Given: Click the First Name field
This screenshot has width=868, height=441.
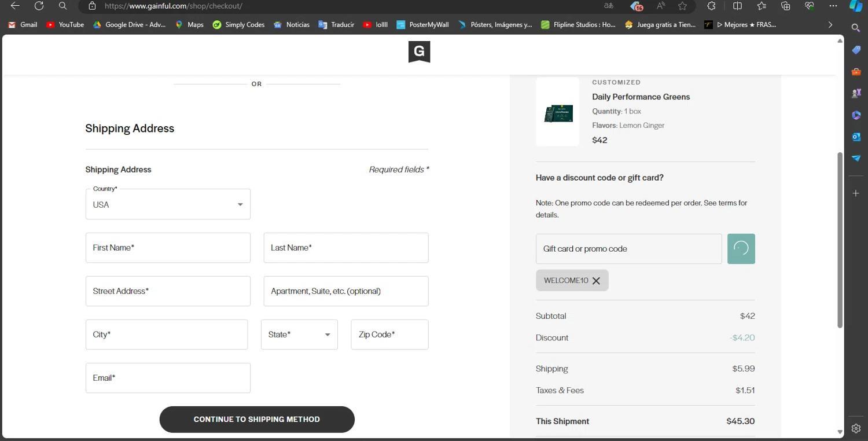Looking at the screenshot, I should (x=168, y=248).
